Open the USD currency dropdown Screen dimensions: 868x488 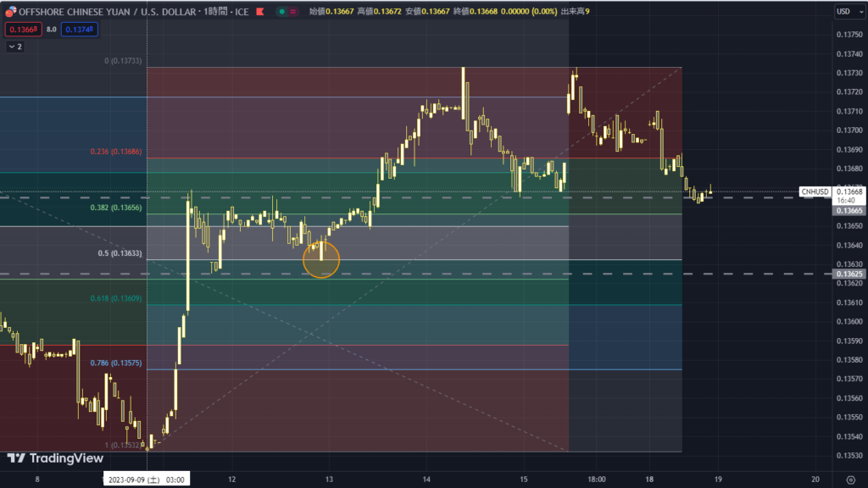pyautogui.click(x=843, y=11)
